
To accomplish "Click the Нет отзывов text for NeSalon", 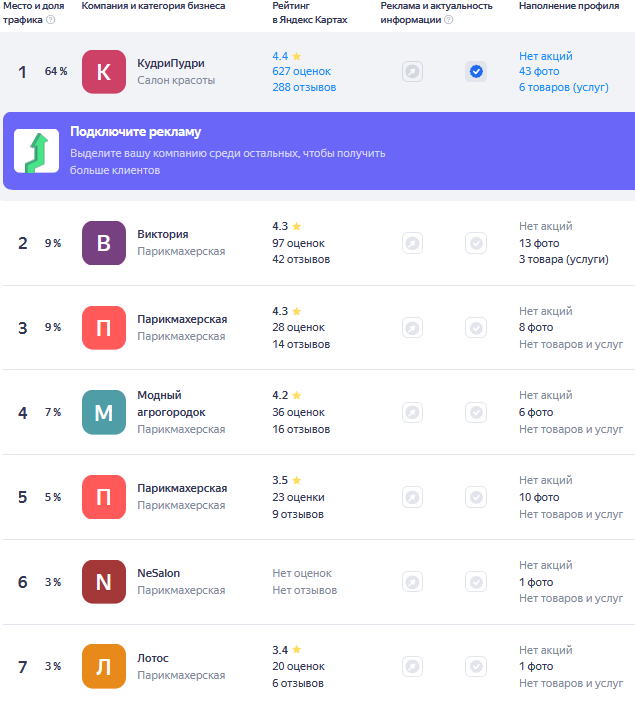I will [304, 590].
